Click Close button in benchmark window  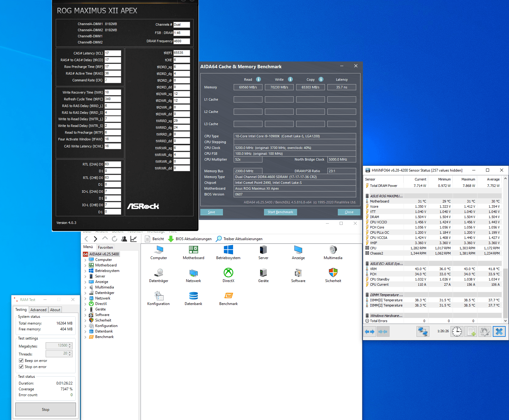click(349, 212)
